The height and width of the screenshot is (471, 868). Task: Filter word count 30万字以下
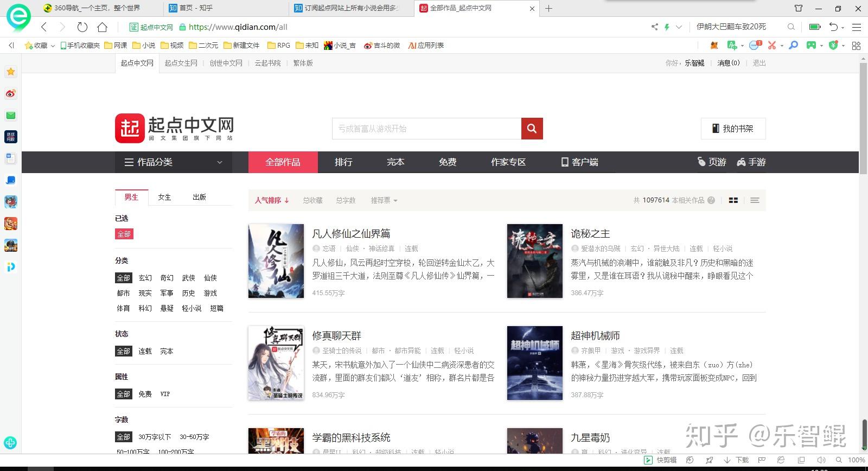[x=154, y=437]
